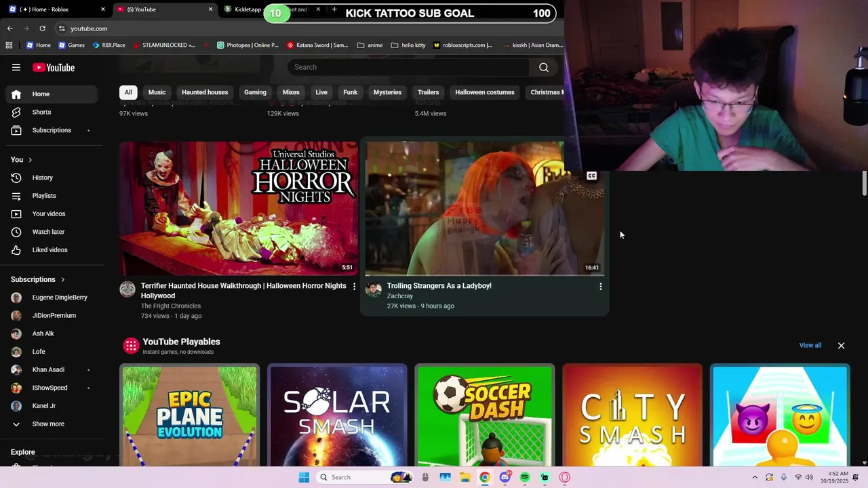Go back with browser back arrow

click(x=9, y=28)
